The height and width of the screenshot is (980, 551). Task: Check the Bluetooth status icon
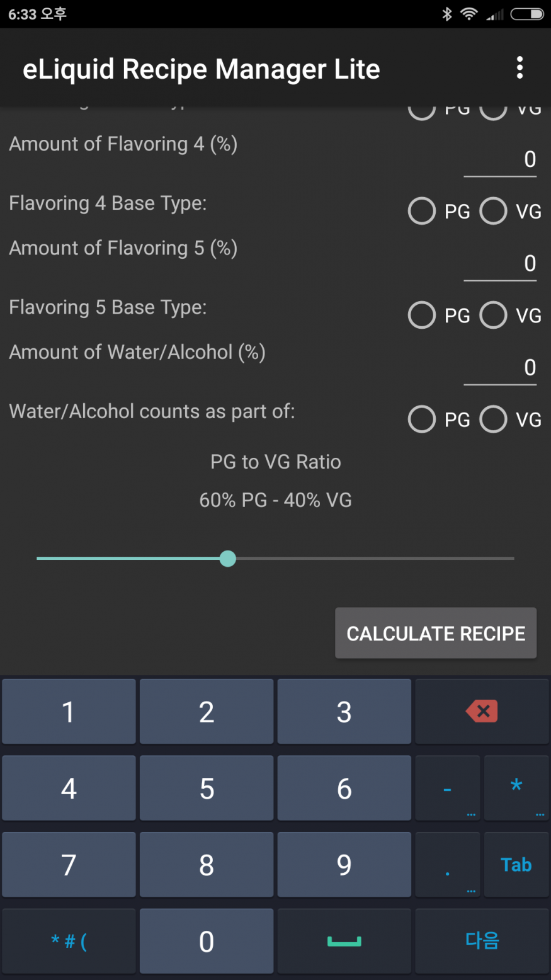(x=446, y=14)
